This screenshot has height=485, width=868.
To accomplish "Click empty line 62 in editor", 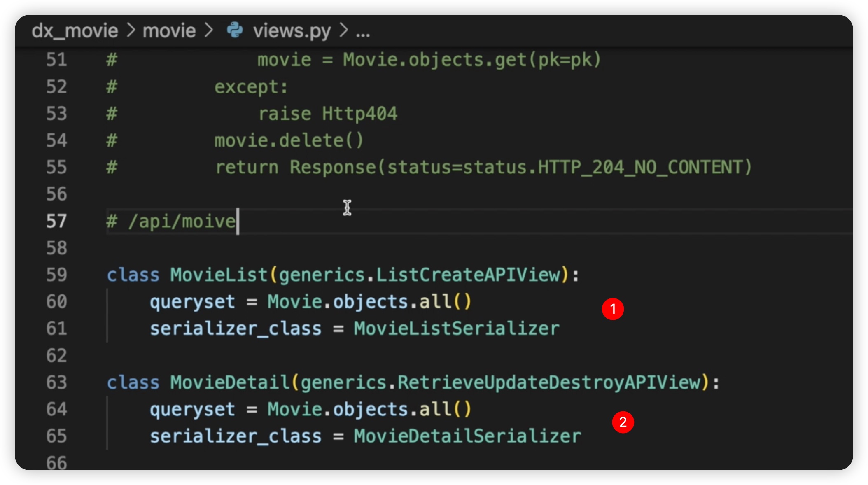I will click(x=480, y=356).
